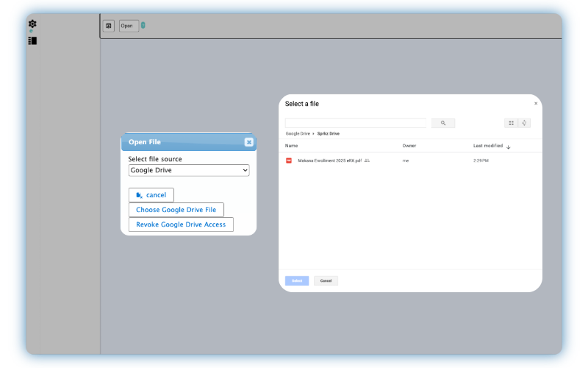Click the search input field in file picker
This screenshot has width=588, height=368.
coord(356,123)
